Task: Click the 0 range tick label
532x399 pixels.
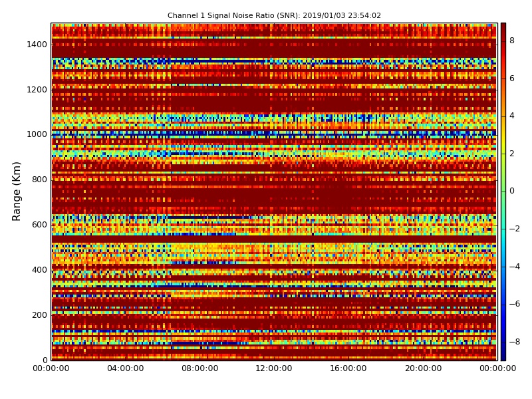Action: [45, 360]
